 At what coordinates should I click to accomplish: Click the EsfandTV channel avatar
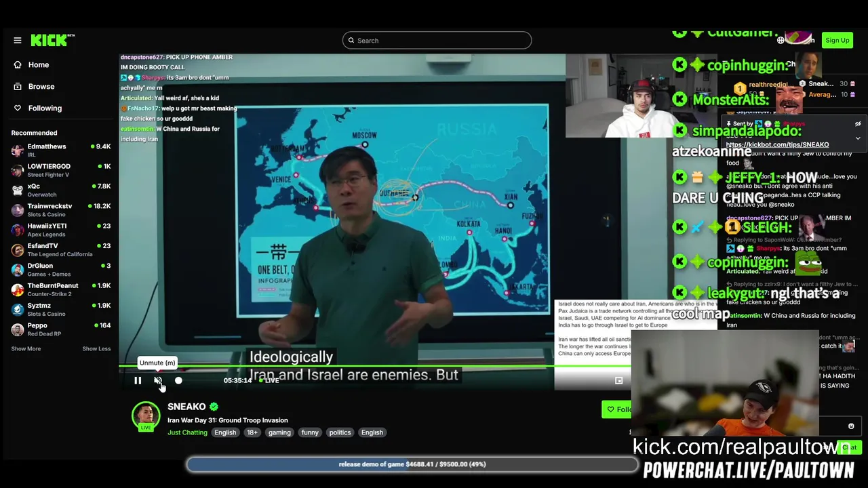(18, 250)
